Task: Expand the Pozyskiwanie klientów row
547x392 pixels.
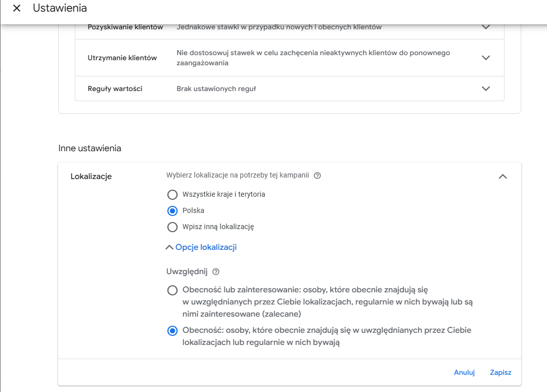Action: pos(486,27)
